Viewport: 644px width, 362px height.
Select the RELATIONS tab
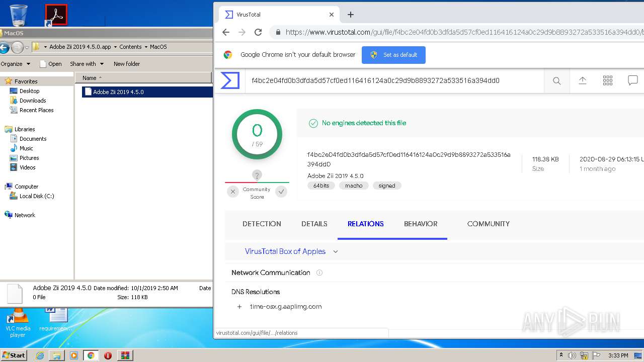(366, 224)
